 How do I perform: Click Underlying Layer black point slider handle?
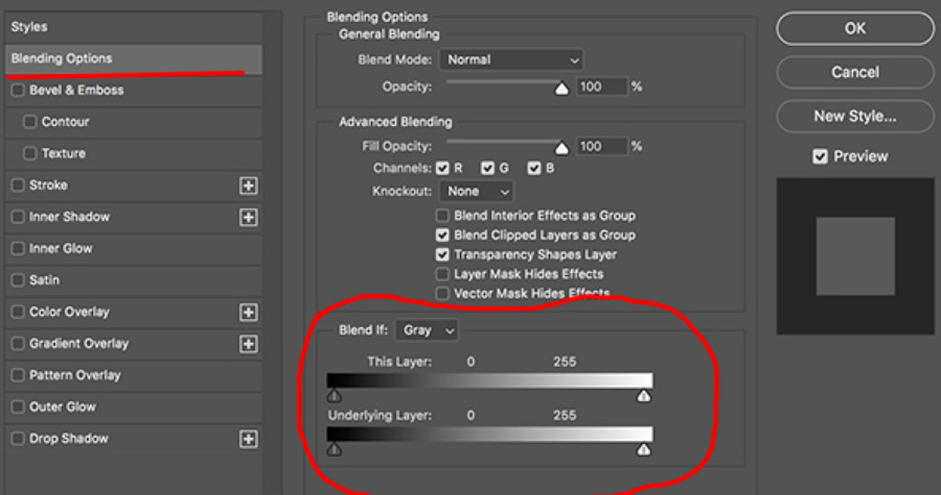pos(334,449)
